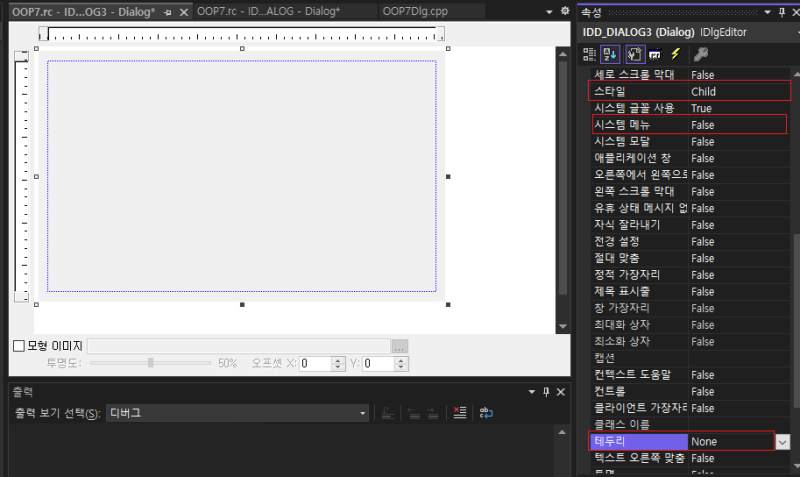Select the 시스템 메뉴 property row
The height and width of the screenshot is (477, 800).
689,125
